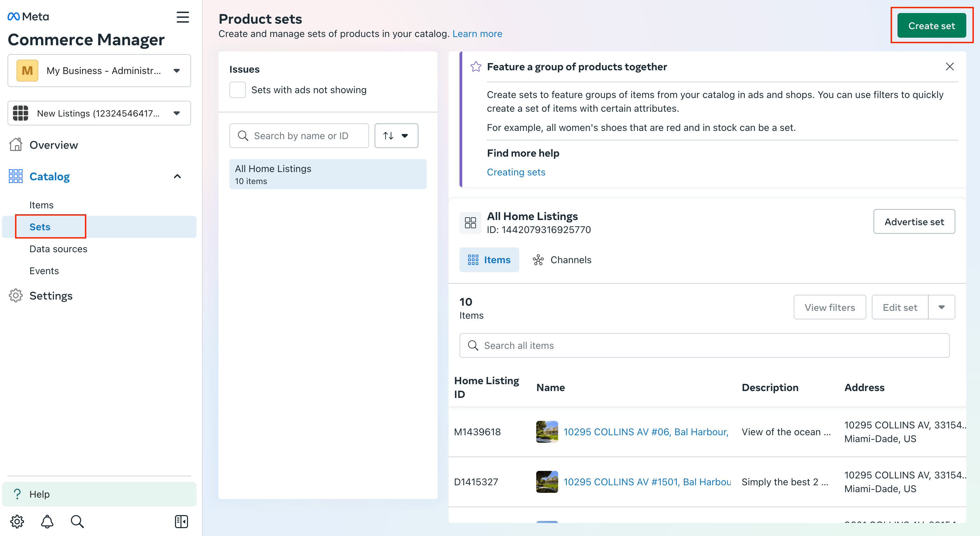The width and height of the screenshot is (980, 536).
Task: Open the Creating sets help link
Action: pos(516,172)
